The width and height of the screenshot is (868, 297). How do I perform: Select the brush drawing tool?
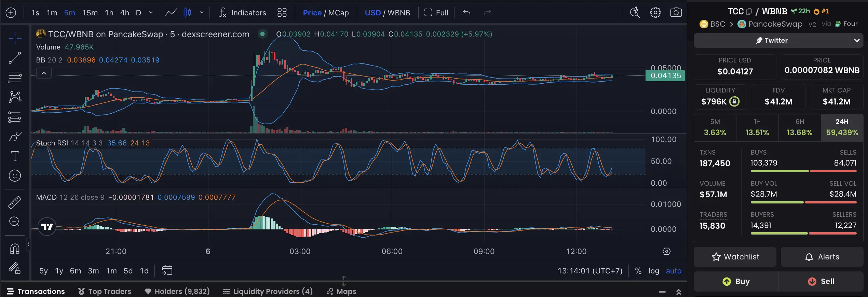coord(15,137)
